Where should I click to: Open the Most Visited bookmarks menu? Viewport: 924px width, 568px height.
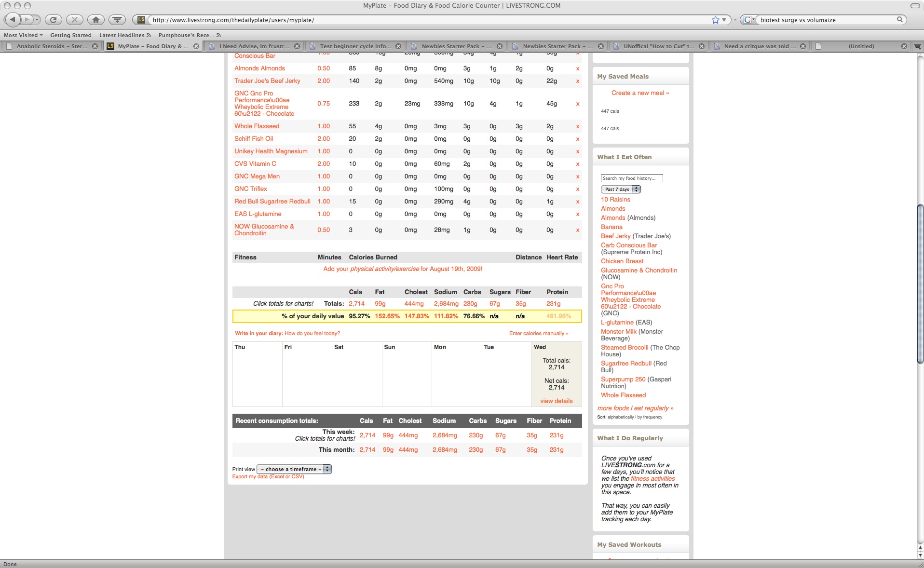23,35
